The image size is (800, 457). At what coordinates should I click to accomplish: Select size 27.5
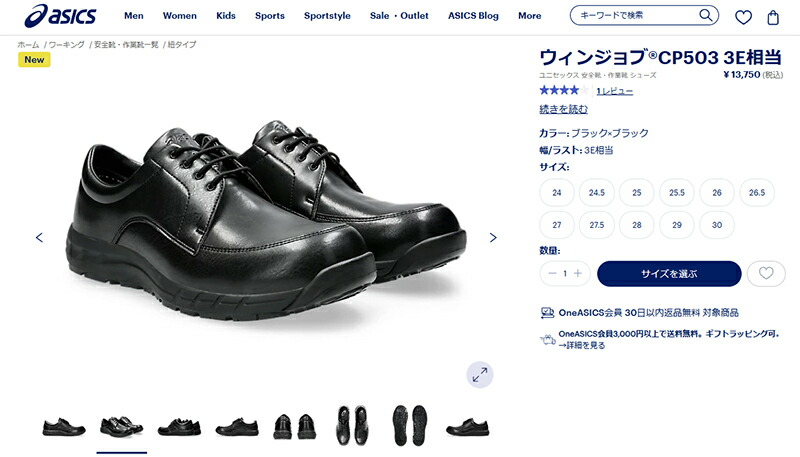pyautogui.click(x=596, y=224)
